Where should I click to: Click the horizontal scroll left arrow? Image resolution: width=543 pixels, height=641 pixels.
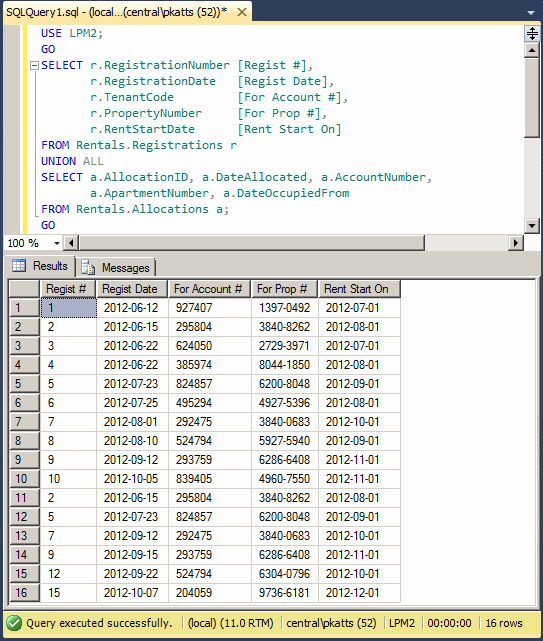[x=71, y=243]
